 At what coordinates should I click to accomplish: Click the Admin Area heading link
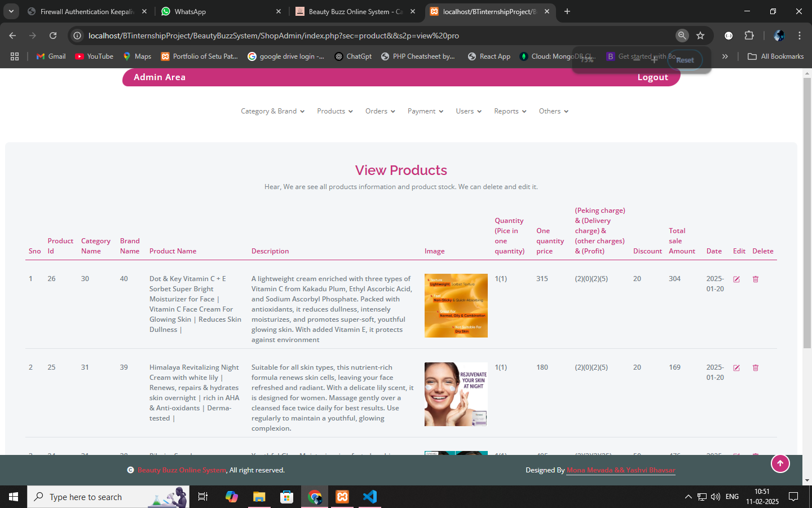click(x=160, y=77)
